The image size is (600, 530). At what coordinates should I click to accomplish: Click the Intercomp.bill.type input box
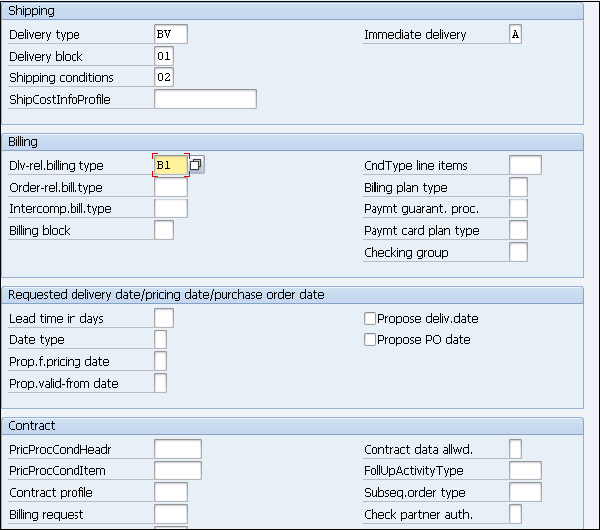170,208
